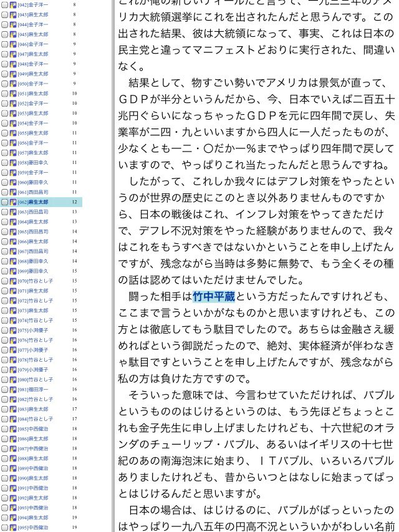Click the speaker icon beside [088]麻生太郎
The height and width of the screenshot is (532, 399).
point(13,458)
